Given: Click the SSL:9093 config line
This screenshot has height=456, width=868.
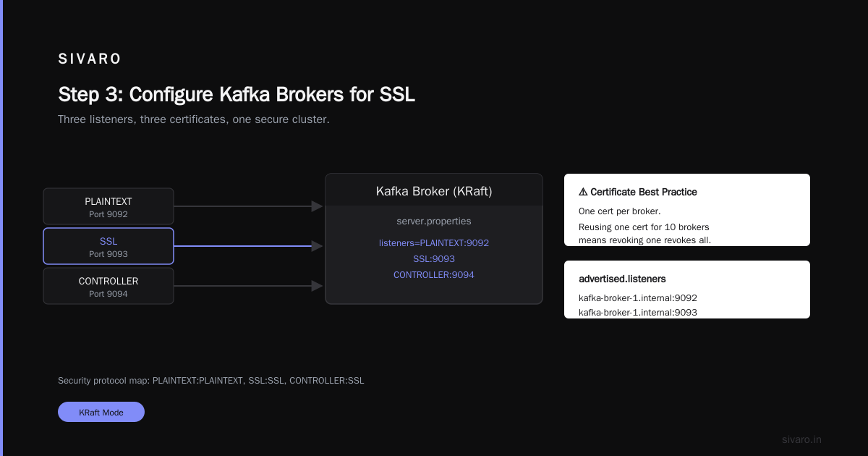Looking at the screenshot, I should (434, 259).
